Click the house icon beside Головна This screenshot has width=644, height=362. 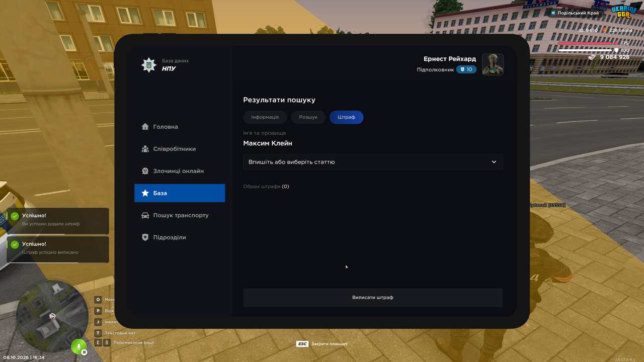pos(145,127)
